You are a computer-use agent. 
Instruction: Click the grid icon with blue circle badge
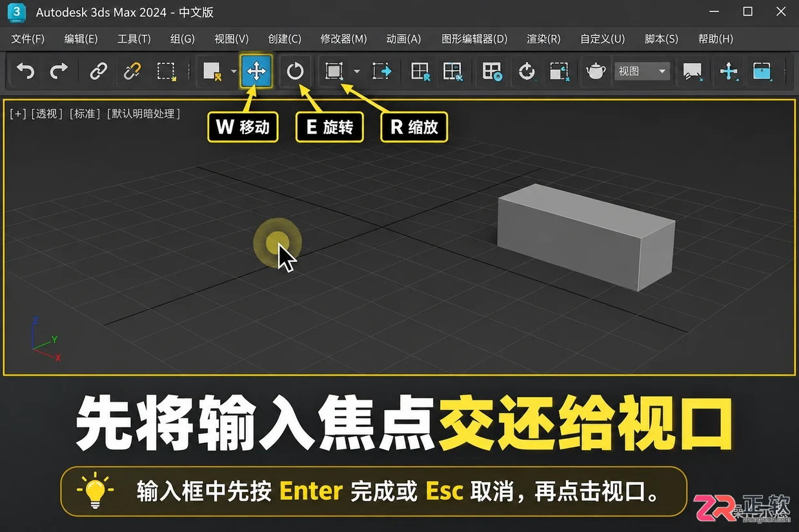pyautogui.click(x=492, y=71)
